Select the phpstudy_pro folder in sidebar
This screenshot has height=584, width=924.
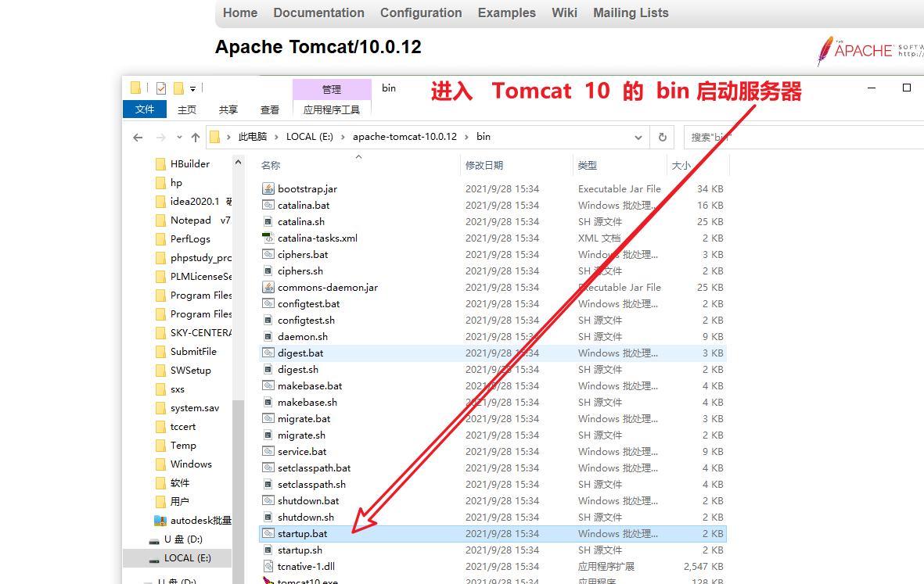[201, 258]
